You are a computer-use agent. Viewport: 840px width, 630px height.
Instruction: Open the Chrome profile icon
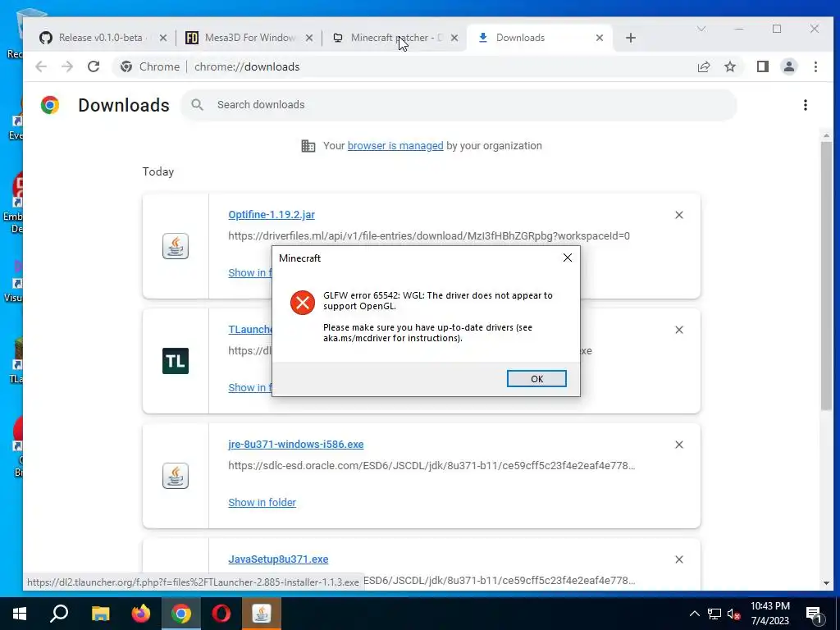point(789,66)
